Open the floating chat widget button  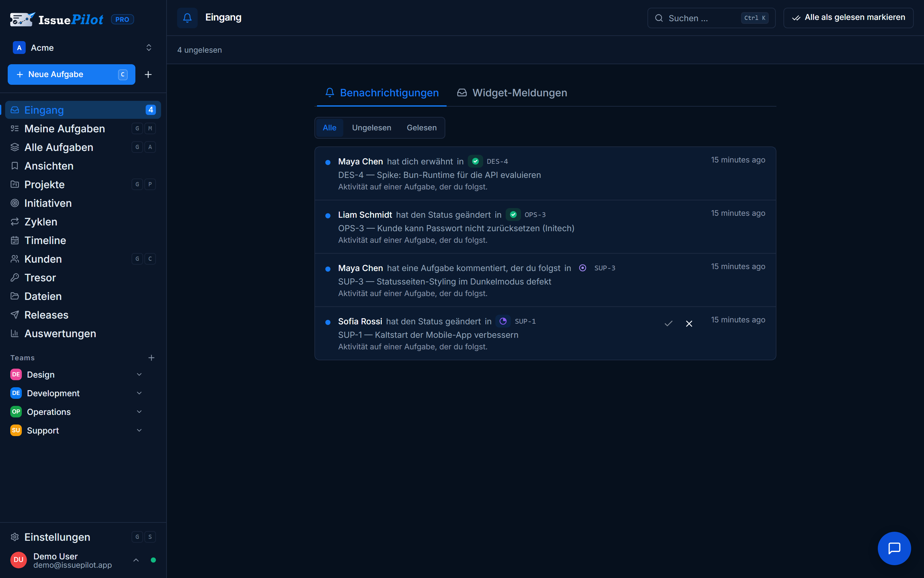point(894,548)
